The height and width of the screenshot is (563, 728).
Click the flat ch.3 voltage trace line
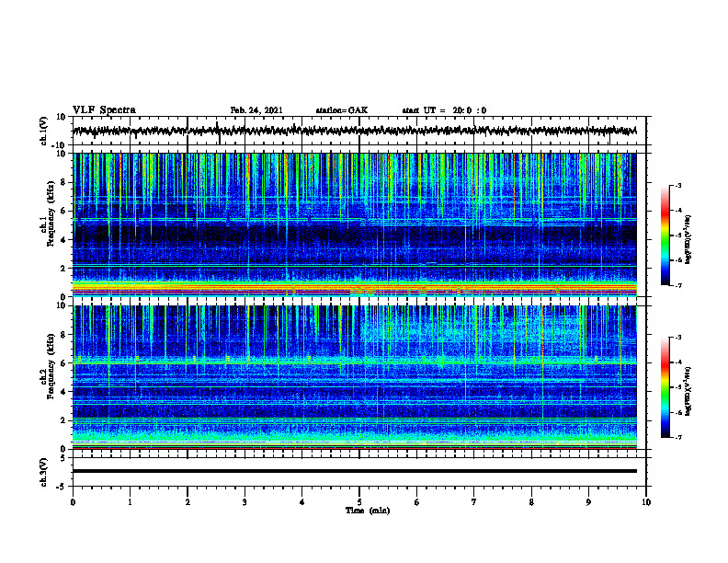[x=355, y=471]
